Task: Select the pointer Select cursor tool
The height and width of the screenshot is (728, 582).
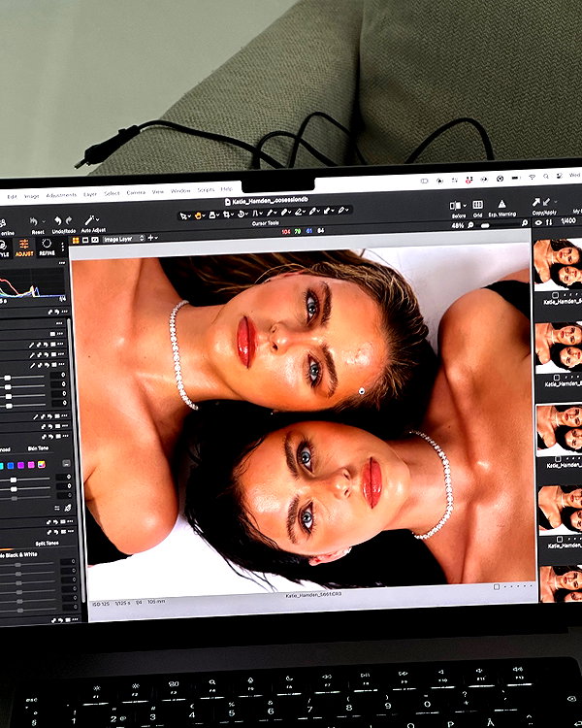Action: pos(183,215)
